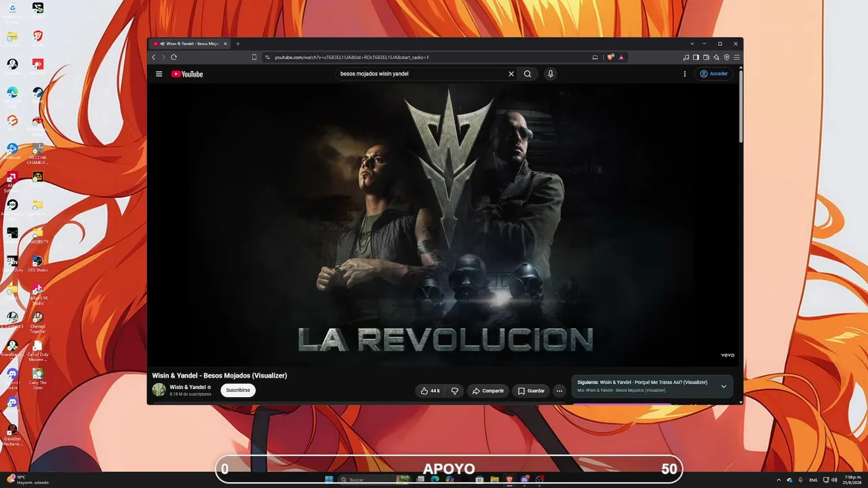868x488 pixels.
Task: Bookmark this page in the address bar
Action: point(254,57)
